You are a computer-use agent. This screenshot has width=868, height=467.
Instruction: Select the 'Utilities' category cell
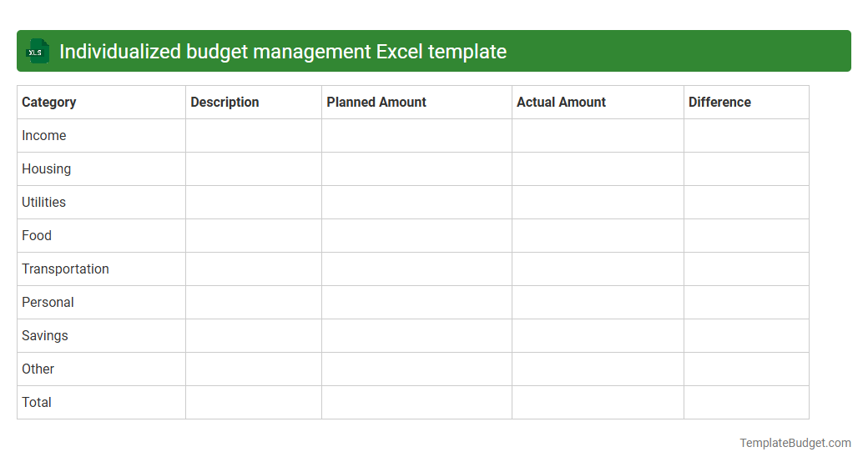101,203
